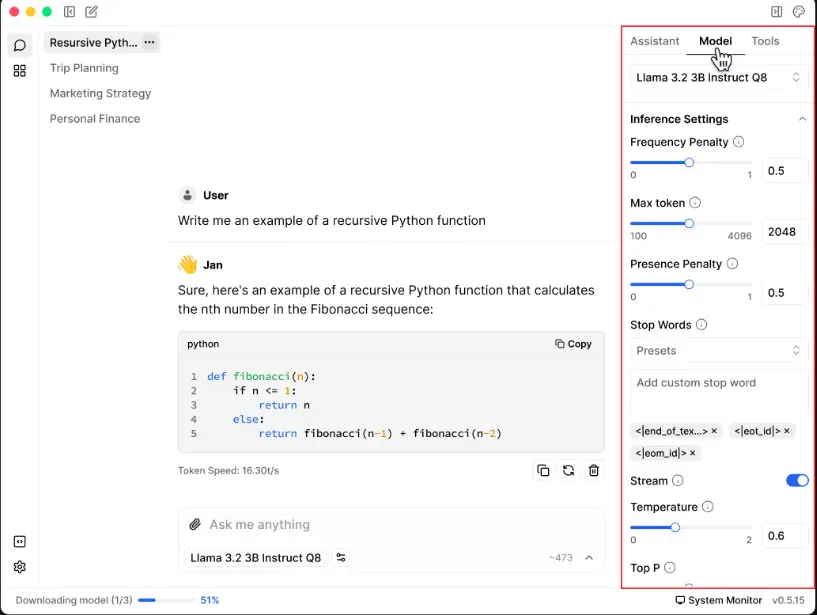
Task: Open the Stop Words Presets dropdown
Action: [x=719, y=351]
